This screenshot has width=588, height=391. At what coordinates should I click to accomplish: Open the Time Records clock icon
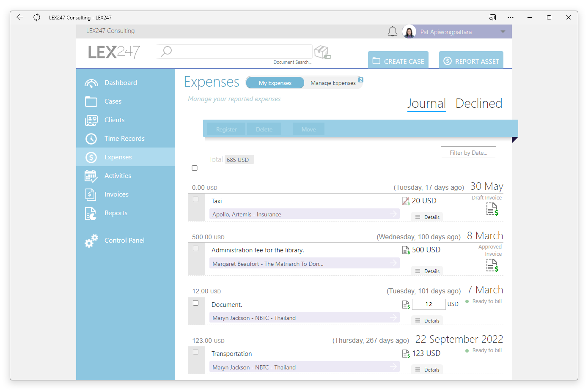click(x=91, y=139)
